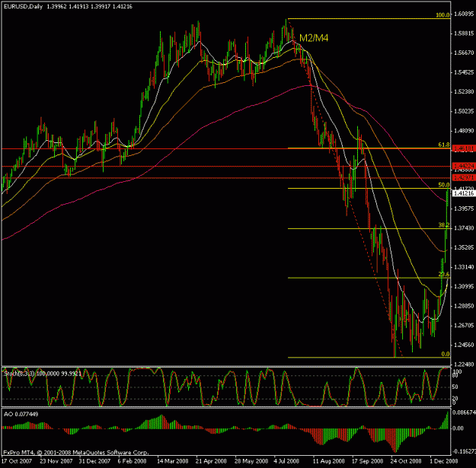Click the 17 Oct 2007 date label
The image size is (476, 468).
tap(17, 461)
